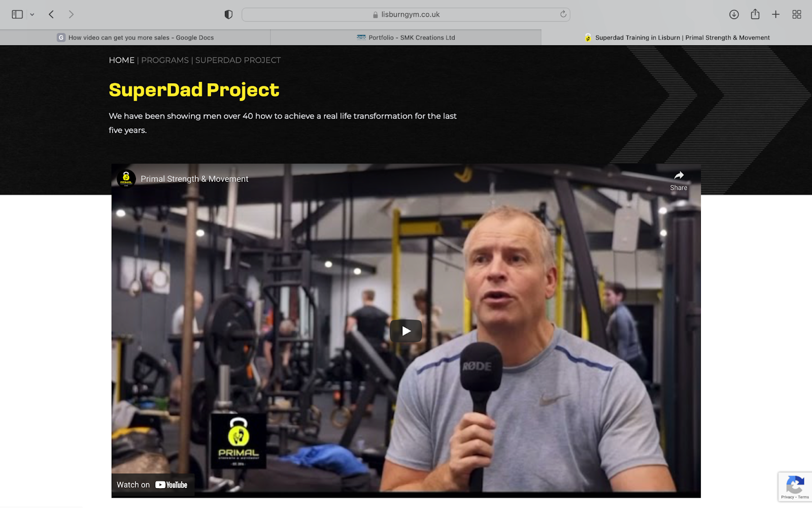Image resolution: width=812 pixels, height=508 pixels.
Task: Open the HOME breadcrumb link
Action: tap(121, 60)
